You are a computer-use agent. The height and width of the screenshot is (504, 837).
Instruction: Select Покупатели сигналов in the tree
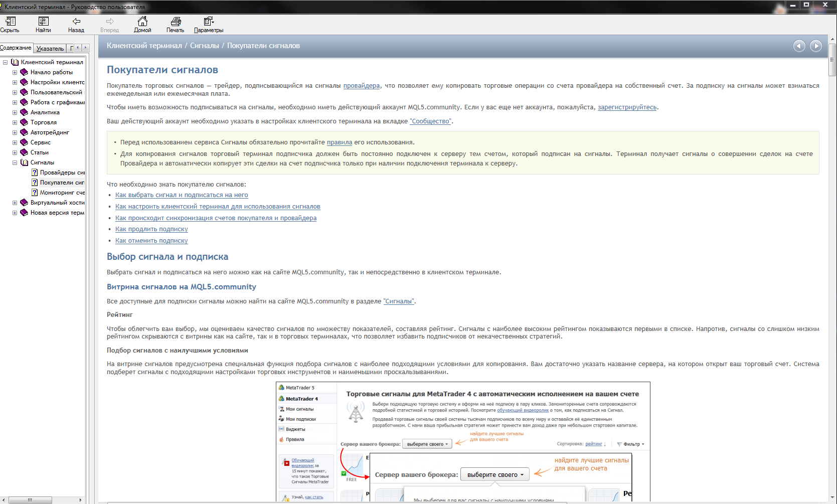click(62, 183)
